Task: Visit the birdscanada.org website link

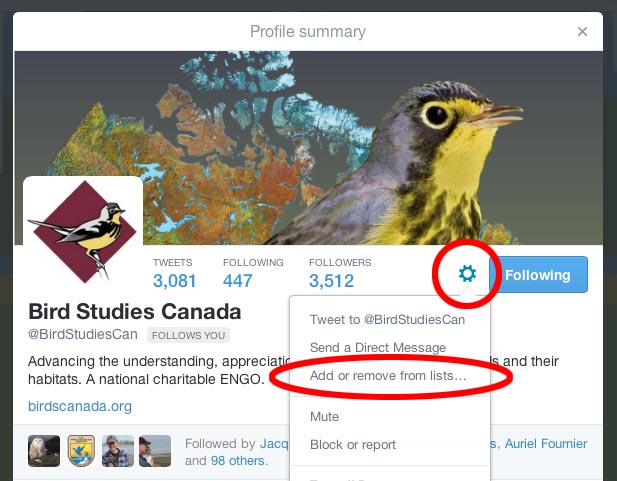Action: [x=80, y=406]
